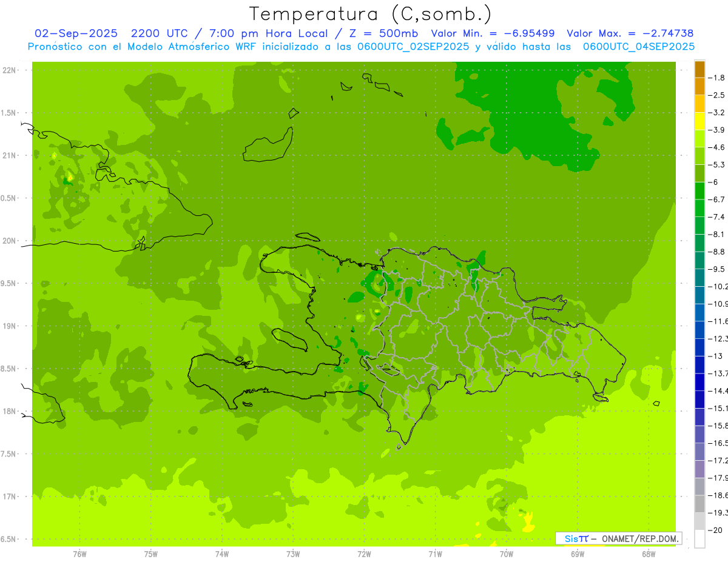Screen dimensions: 728x562
Task: Click the 22N latitude axis label
Action: 9,70
